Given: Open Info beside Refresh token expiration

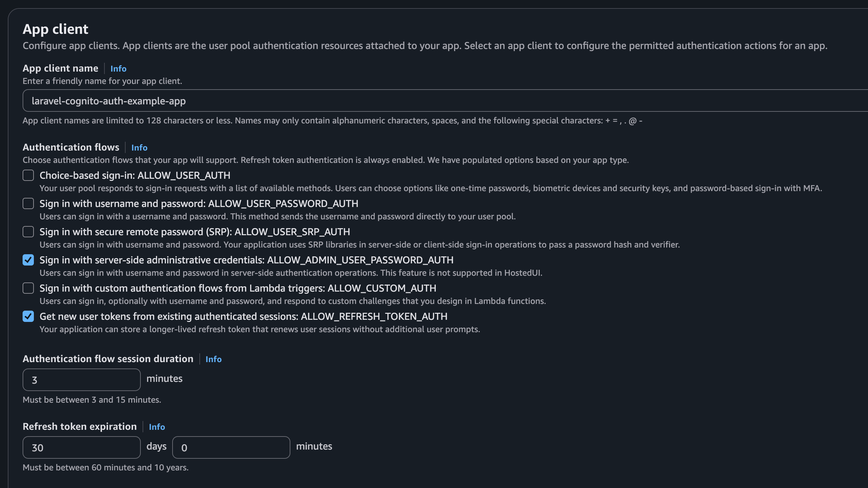Looking at the screenshot, I should coord(157,427).
